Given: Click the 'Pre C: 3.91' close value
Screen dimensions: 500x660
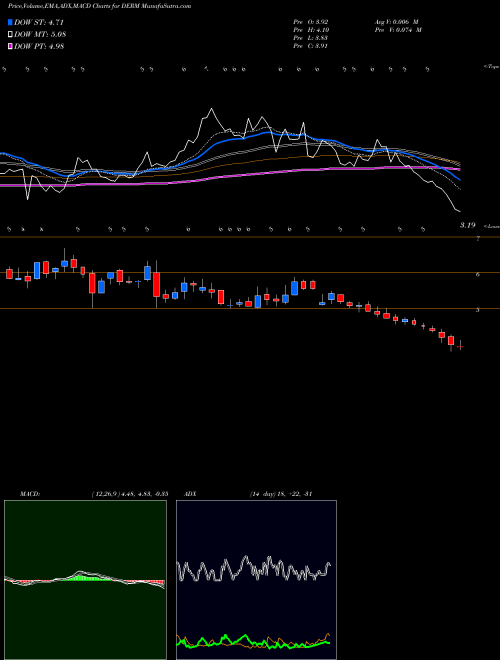Looking at the screenshot, I should [311, 46].
